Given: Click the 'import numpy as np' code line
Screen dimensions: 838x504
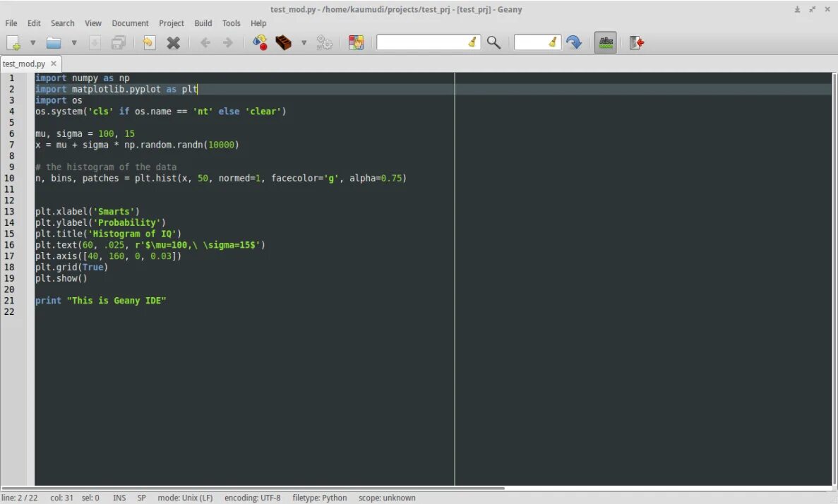Looking at the screenshot, I should [83, 78].
